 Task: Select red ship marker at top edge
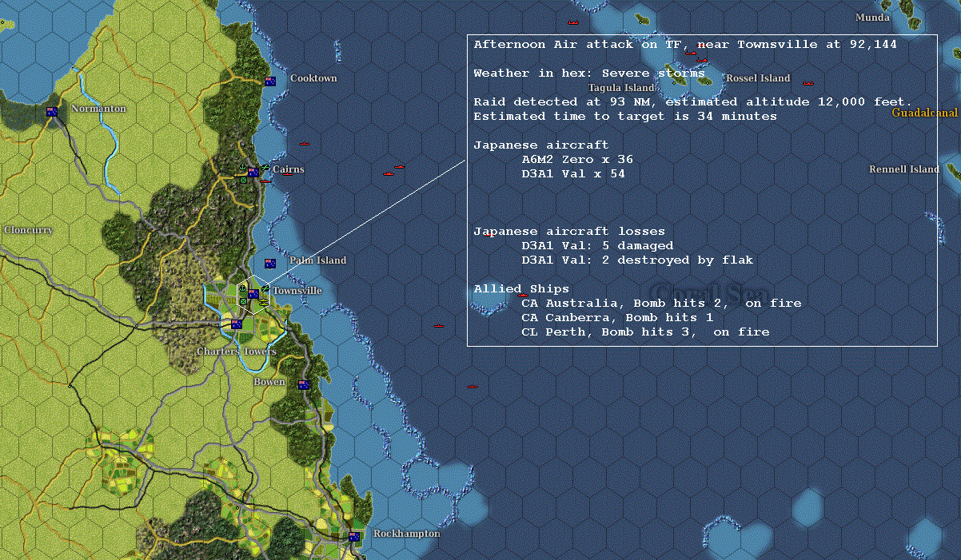point(572,22)
